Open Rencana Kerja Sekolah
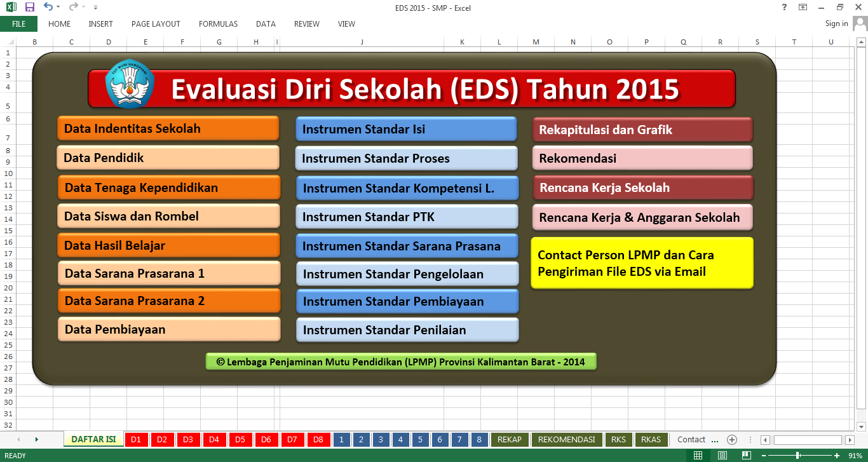Screen dimensions: 868x462 (643, 188)
